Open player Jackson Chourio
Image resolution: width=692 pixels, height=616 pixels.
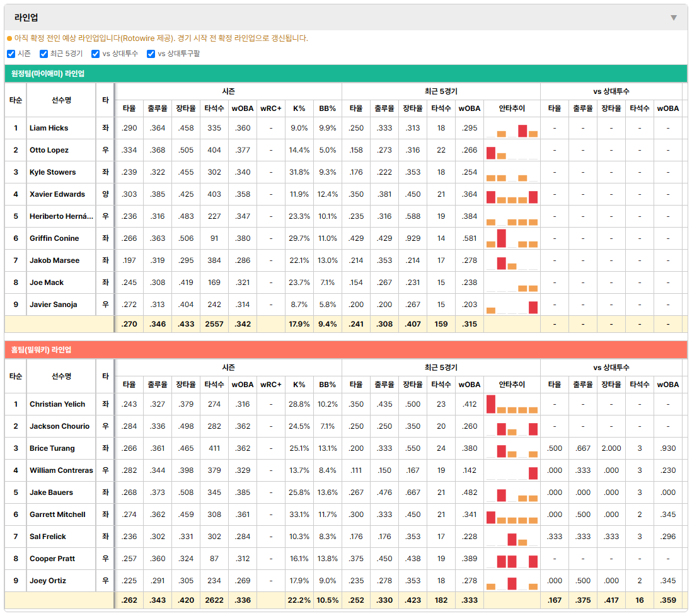click(60, 426)
